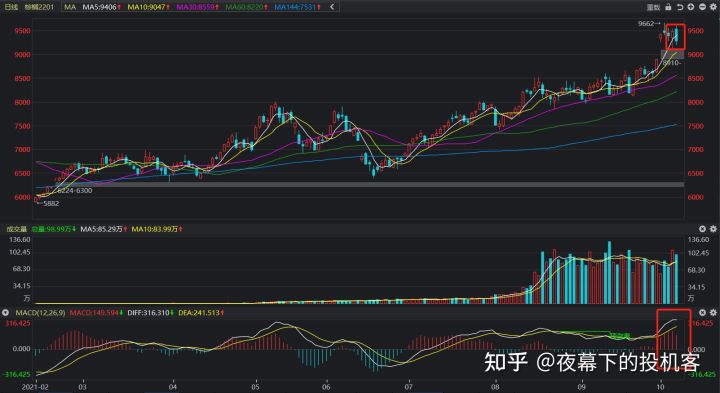Image resolution: width=720 pixels, height=393 pixels.
Task: Click the 05 month axis label
Action: click(x=255, y=387)
